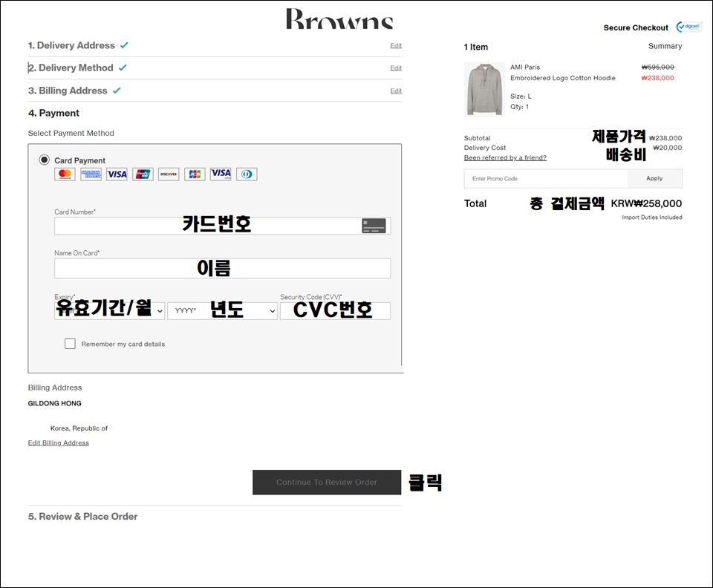713x588 pixels.
Task: Click Embroidered Logo Cotton Hoodie product name
Action: 563,78
